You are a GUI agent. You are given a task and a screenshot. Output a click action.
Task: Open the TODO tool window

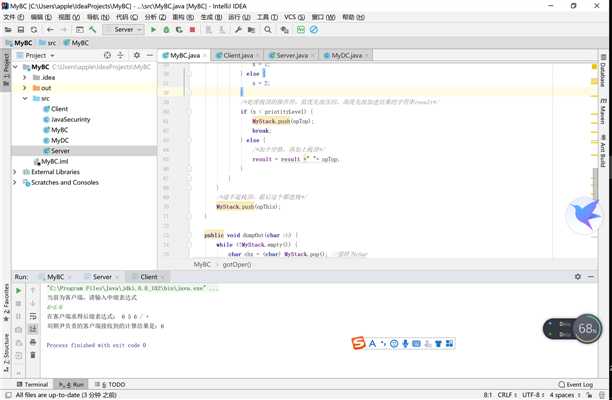point(110,384)
